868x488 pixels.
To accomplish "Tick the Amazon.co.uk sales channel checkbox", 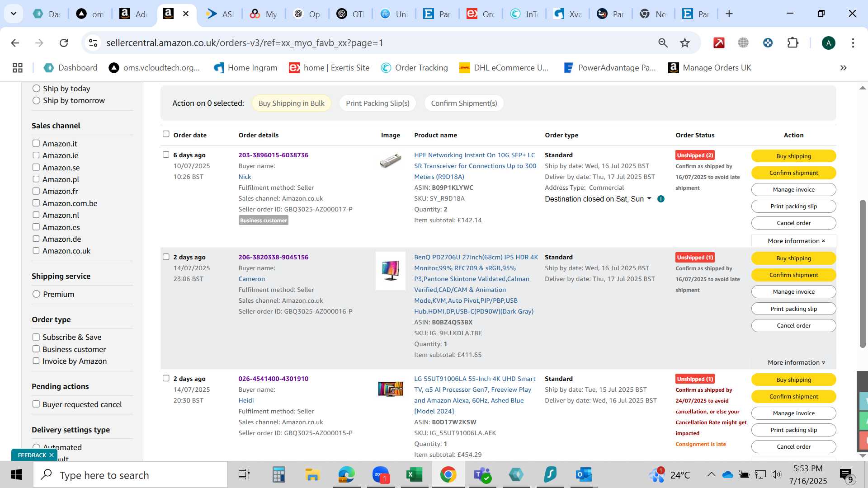I will (36, 250).
